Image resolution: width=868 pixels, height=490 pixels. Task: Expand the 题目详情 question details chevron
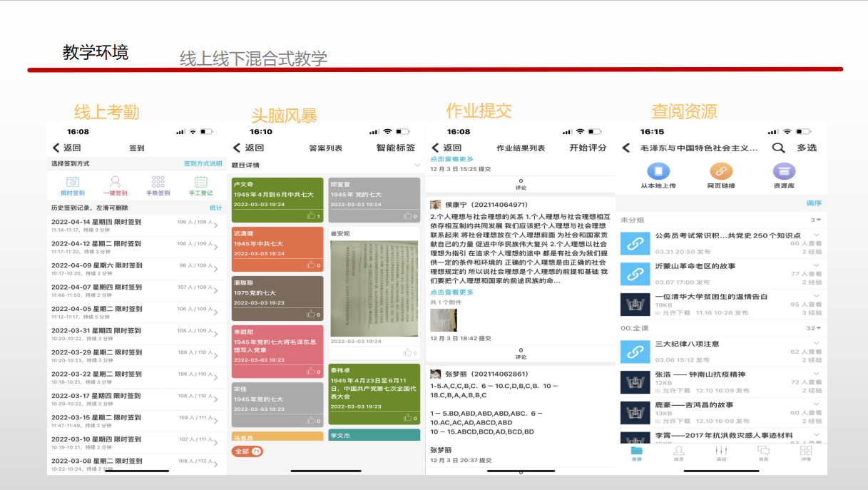(417, 165)
